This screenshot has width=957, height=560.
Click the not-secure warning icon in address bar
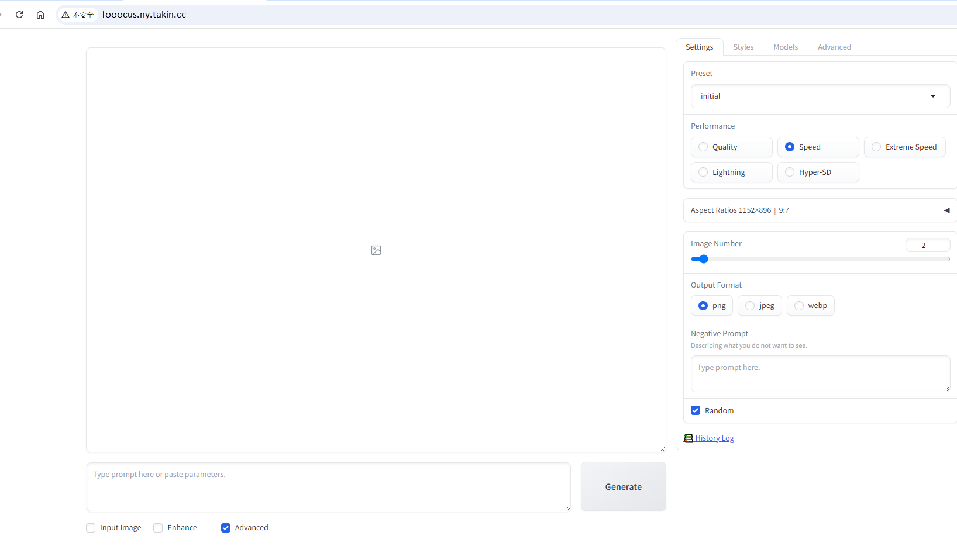point(66,15)
